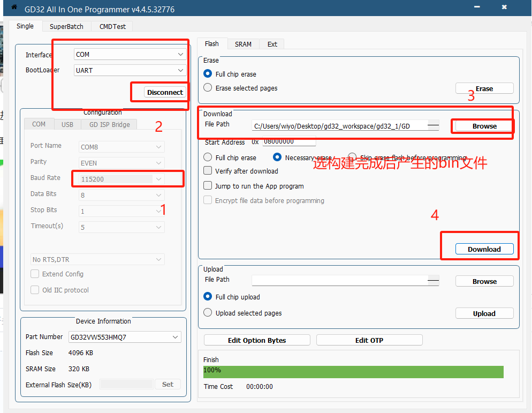
Task: Select the Single tab
Action: (x=25, y=26)
